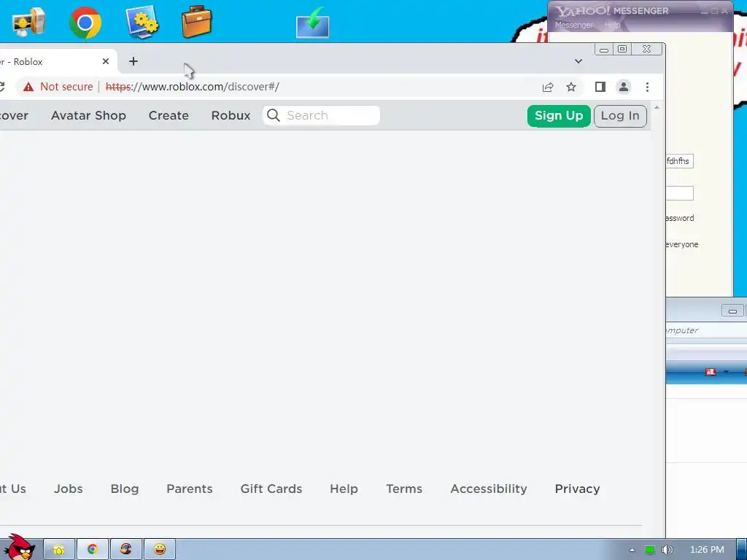Maximize the Chrome browser window
Screen dimensions: 747x560
[622, 49]
